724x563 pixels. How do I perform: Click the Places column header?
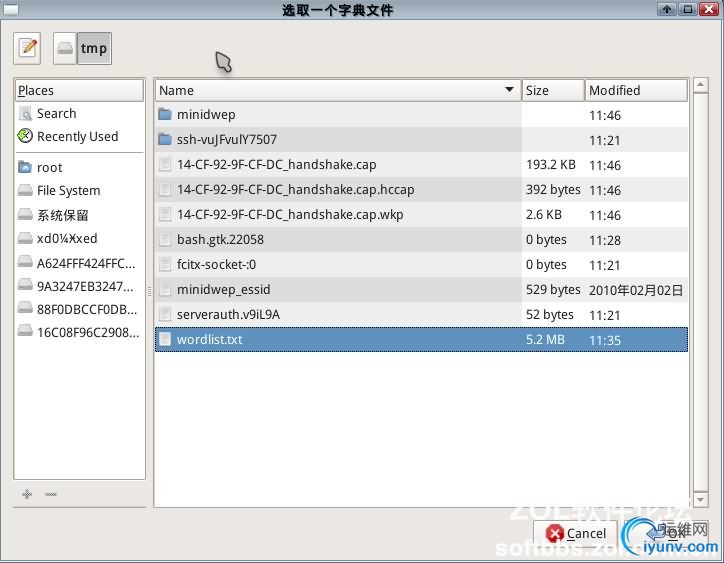[79, 91]
